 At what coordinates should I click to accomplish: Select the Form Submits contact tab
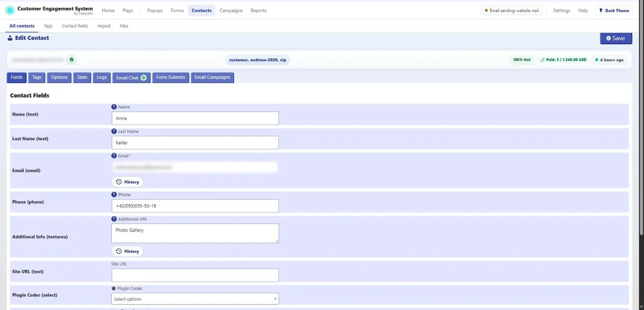(x=171, y=78)
